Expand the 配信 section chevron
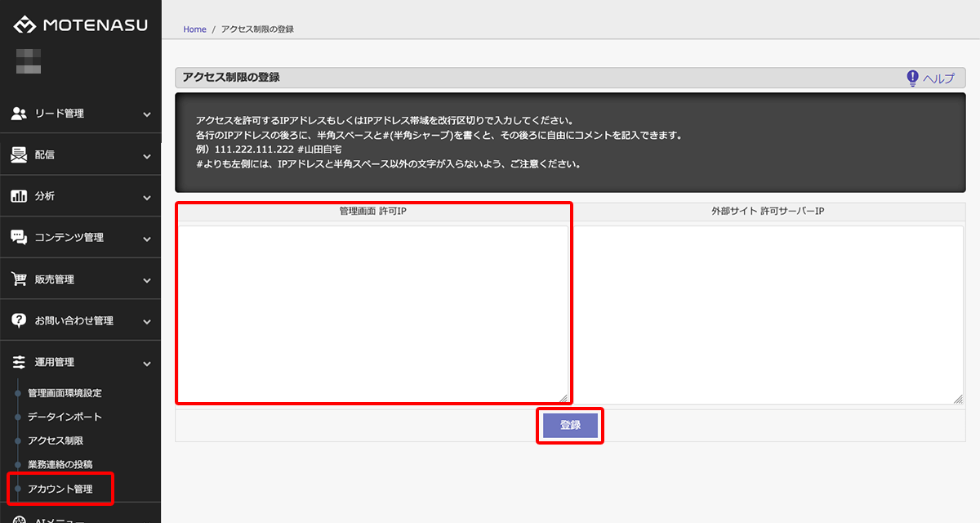The height and width of the screenshot is (523, 980). (146, 155)
